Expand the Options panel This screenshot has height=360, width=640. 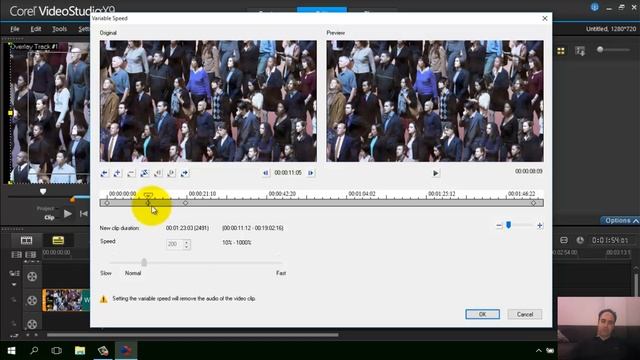pos(621,220)
